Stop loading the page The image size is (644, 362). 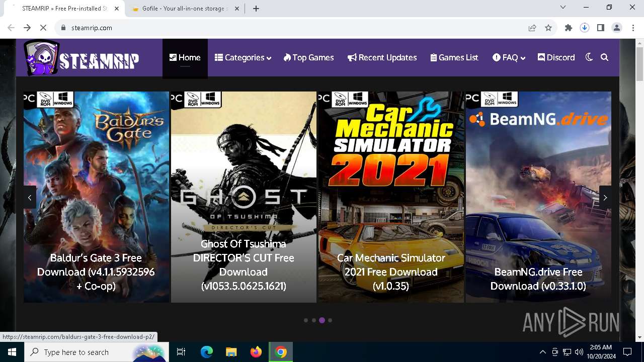43,28
